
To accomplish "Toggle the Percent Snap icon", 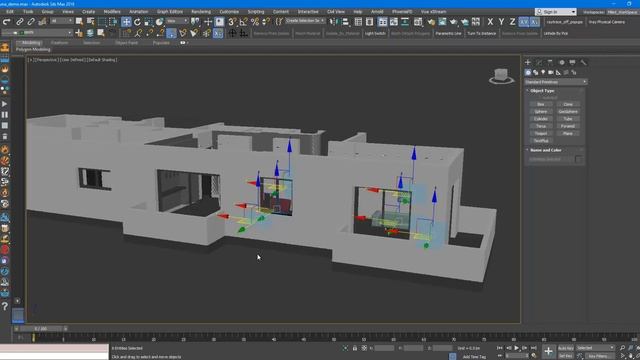I will pos(255,22).
